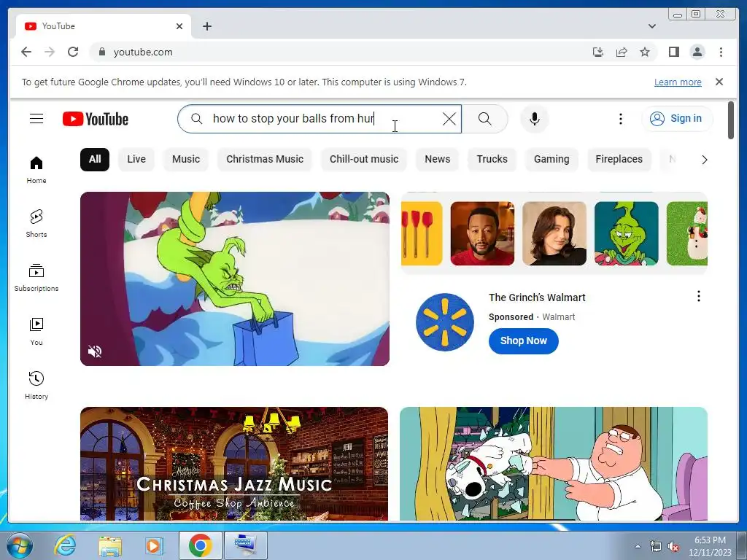This screenshot has width=747, height=560.
Task: Open the Family Guy video thumbnail
Action: tap(554, 463)
